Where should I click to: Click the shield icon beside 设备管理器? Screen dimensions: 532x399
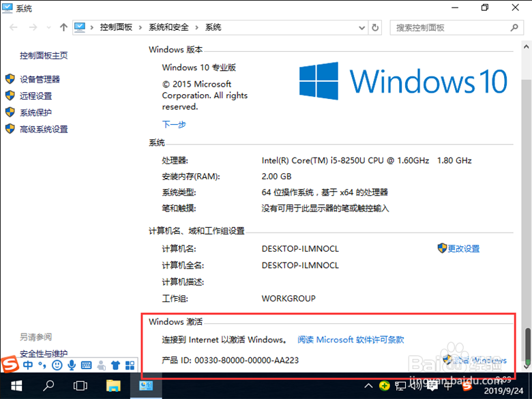tap(10, 79)
